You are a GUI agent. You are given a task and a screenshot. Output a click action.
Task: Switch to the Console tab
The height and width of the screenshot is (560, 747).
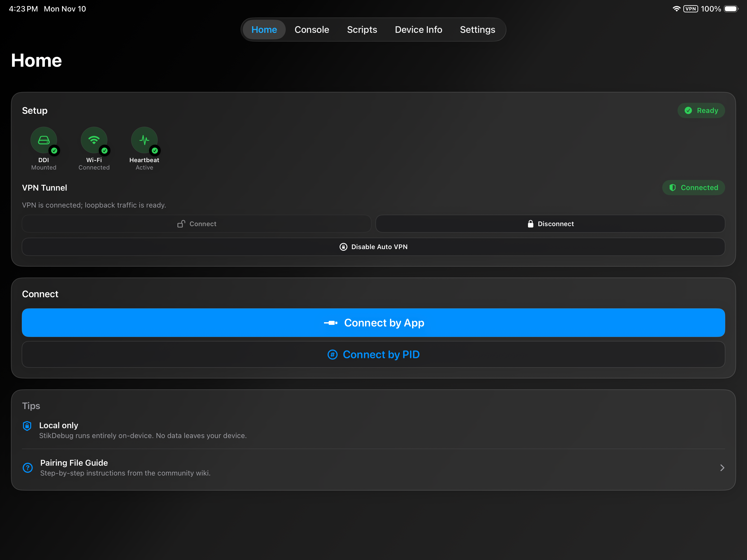click(311, 30)
